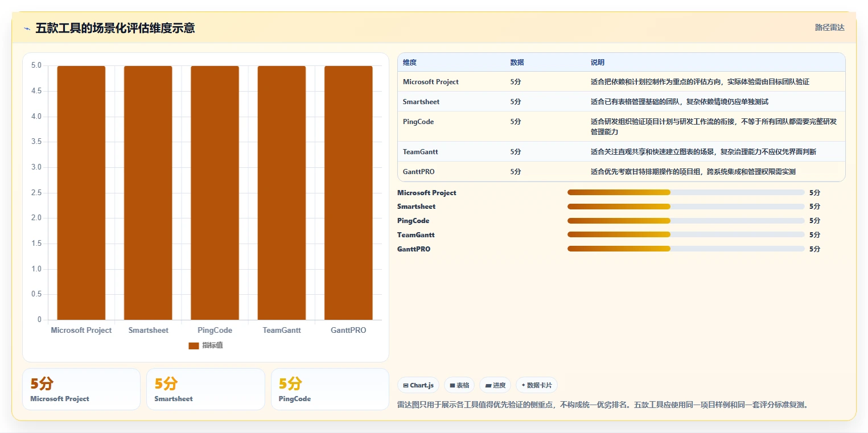Viewport: 868px width, 433px height.
Task: Click the 5分 score in the Smartsheet table row
Action: pyautogui.click(x=516, y=102)
